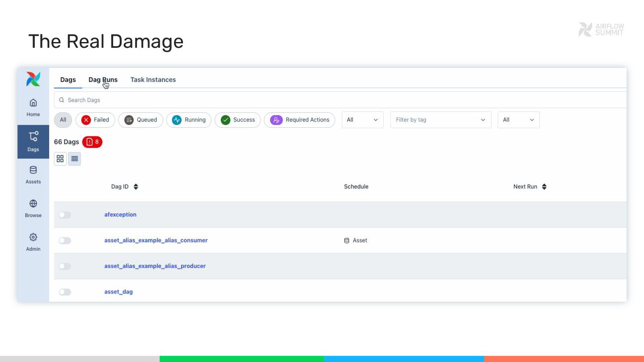Click the red 8 import errors badge
The image size is (644, 362).
(92, 142)
